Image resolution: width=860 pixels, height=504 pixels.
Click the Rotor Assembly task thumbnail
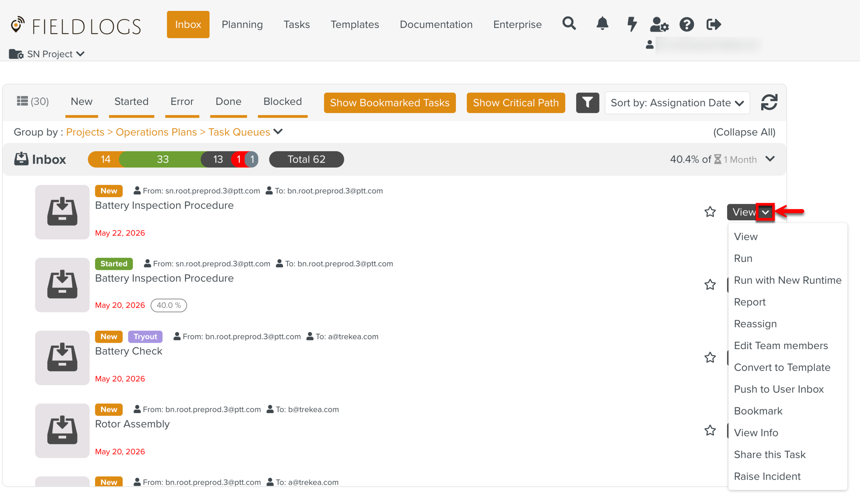[x=62, y=430]
